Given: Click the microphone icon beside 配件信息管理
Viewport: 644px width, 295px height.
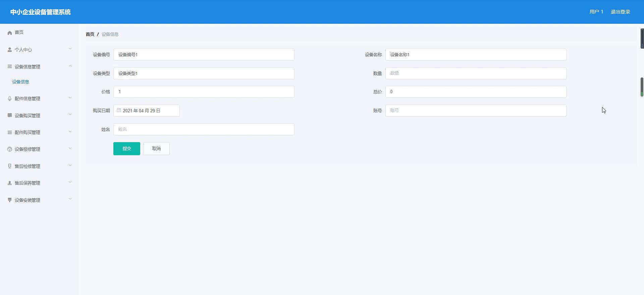Looking at the screenshot, I should tap(10, 99).
